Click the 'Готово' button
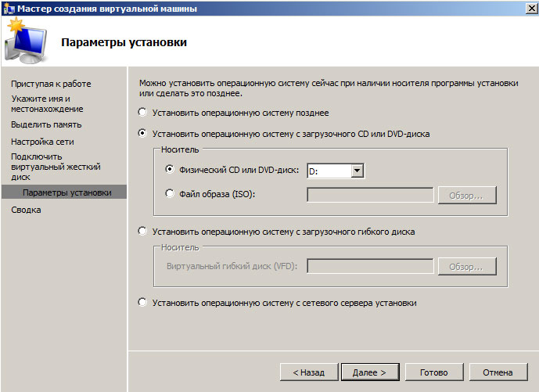This screenshot has width=539, height=392. click(433, 372)
